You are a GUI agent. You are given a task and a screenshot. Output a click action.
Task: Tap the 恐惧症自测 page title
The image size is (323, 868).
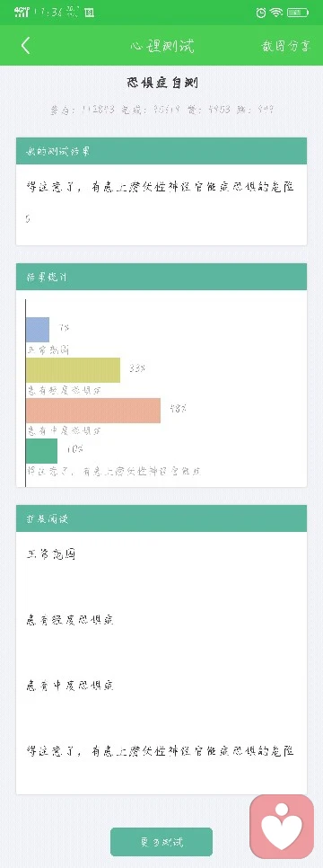click(162, 83)
